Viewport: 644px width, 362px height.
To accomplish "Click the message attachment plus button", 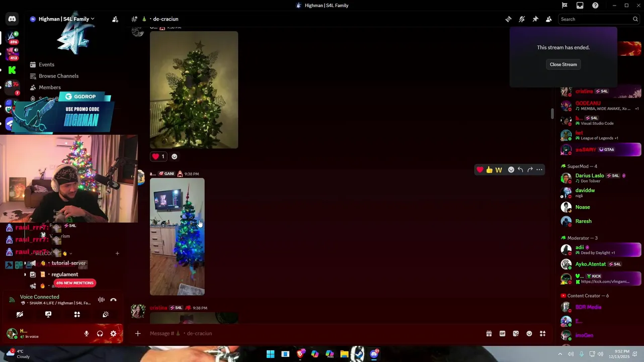I will tap(137, 333).
